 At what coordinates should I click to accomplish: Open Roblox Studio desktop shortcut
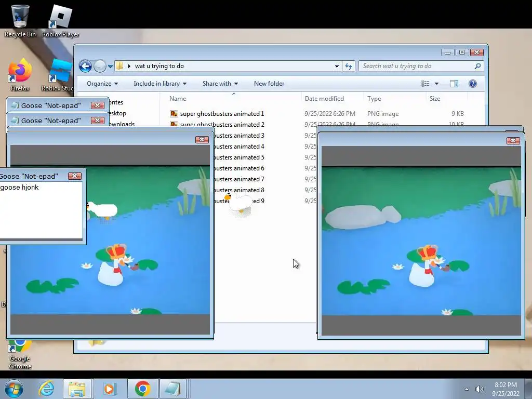pyautogui.click(x=58, y=75)
